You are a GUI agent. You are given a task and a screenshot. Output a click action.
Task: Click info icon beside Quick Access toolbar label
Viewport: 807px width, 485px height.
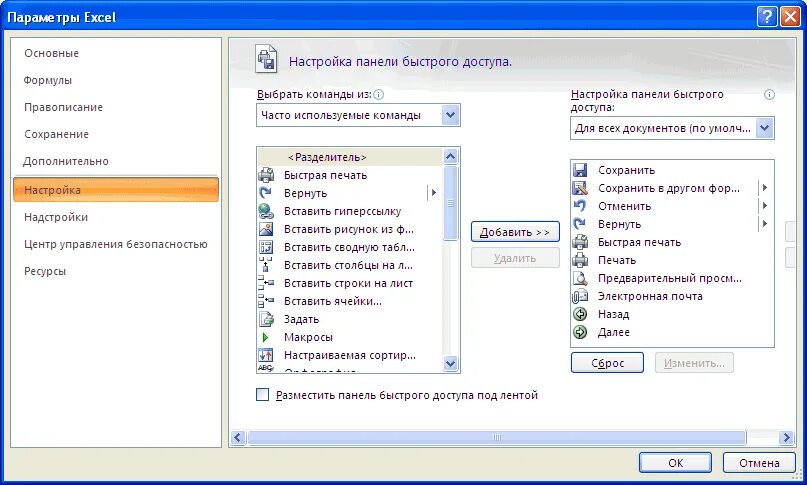(x=769, y=95)
